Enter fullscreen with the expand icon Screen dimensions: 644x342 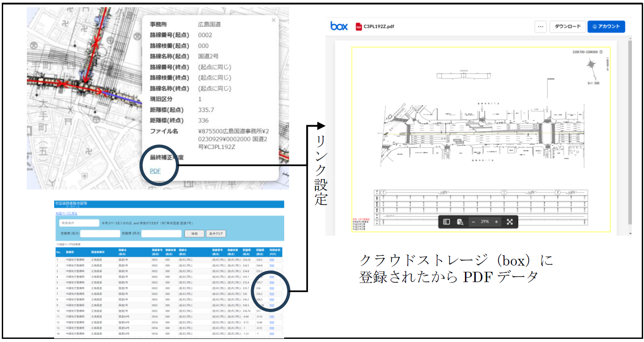[x=510, y=222]
